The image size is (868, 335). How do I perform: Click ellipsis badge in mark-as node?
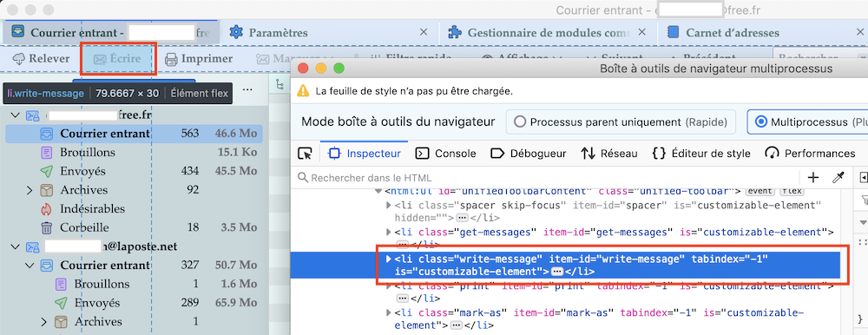[457, 325]
